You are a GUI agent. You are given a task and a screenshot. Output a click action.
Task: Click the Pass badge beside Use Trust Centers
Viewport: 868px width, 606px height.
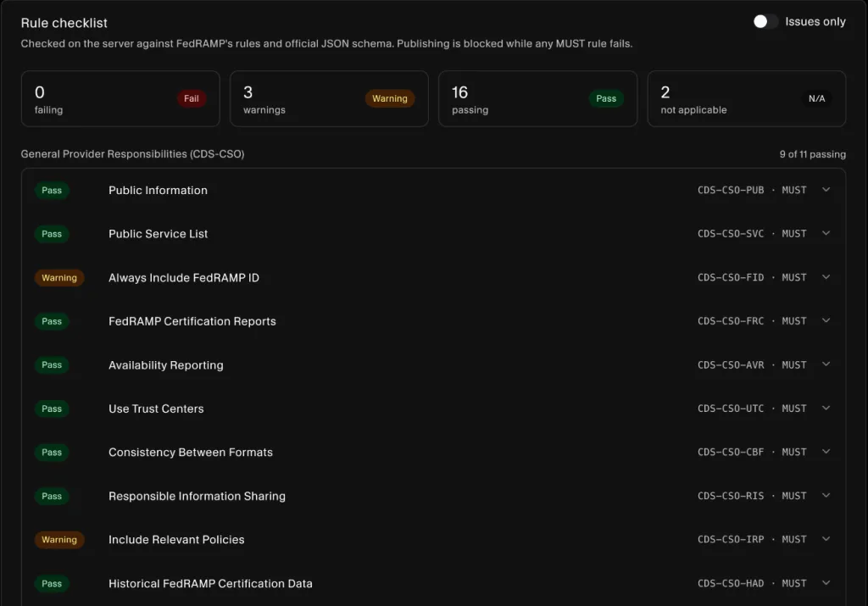click(52, 409)
